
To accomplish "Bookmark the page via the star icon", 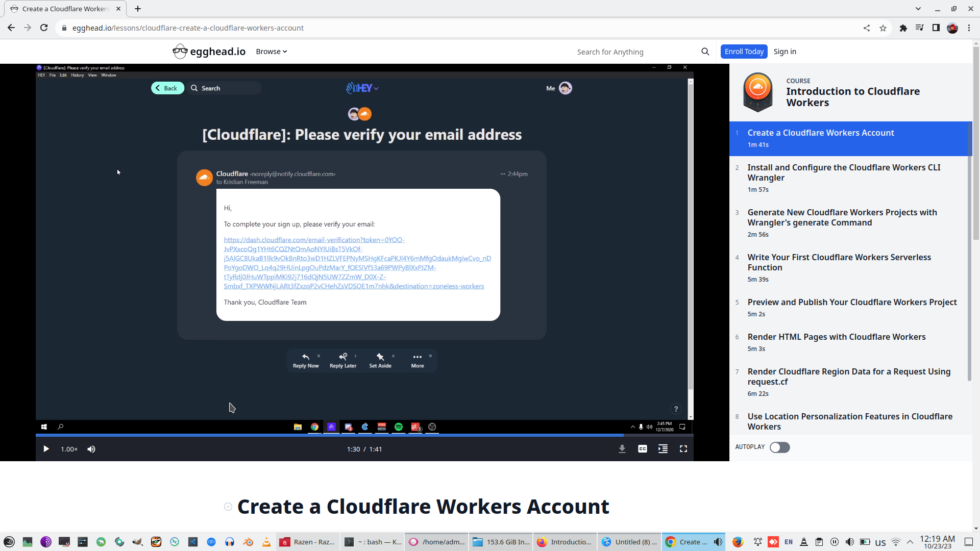I will coord(883,28).
